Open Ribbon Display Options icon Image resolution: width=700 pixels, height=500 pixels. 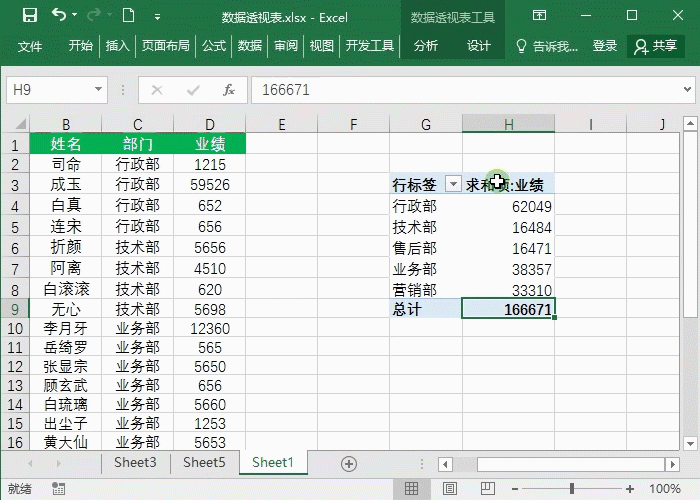(x=539, y=16)
